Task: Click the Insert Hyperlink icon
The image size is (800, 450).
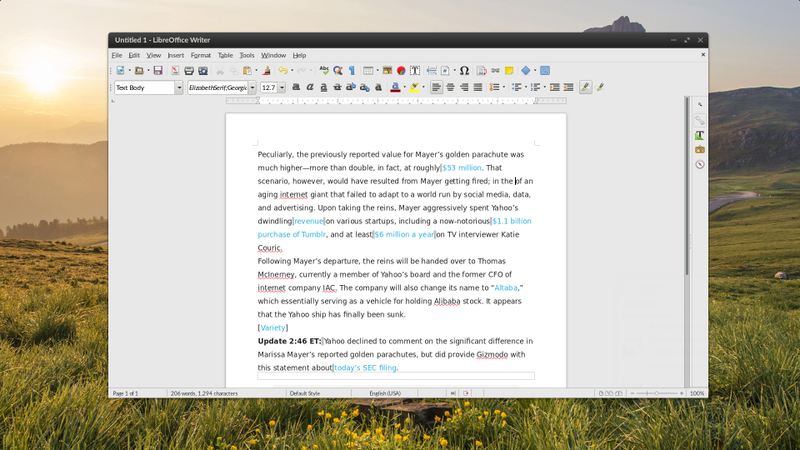Action: click(x=495, y=70)
